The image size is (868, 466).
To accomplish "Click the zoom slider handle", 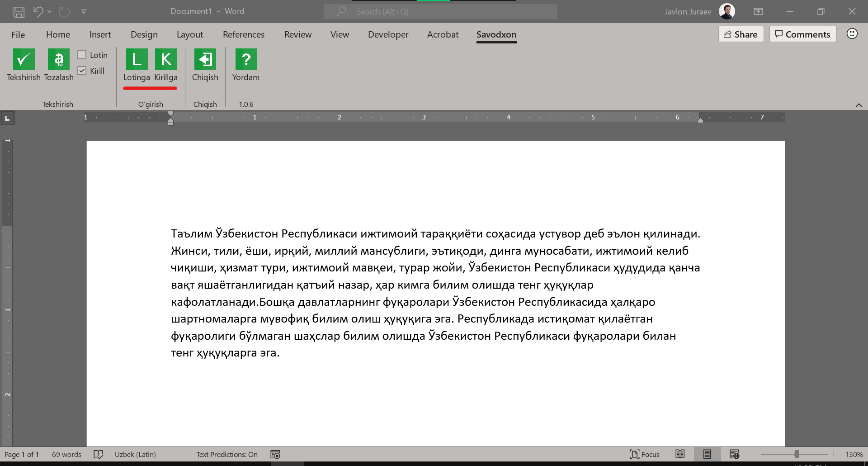I will (797, 454).
